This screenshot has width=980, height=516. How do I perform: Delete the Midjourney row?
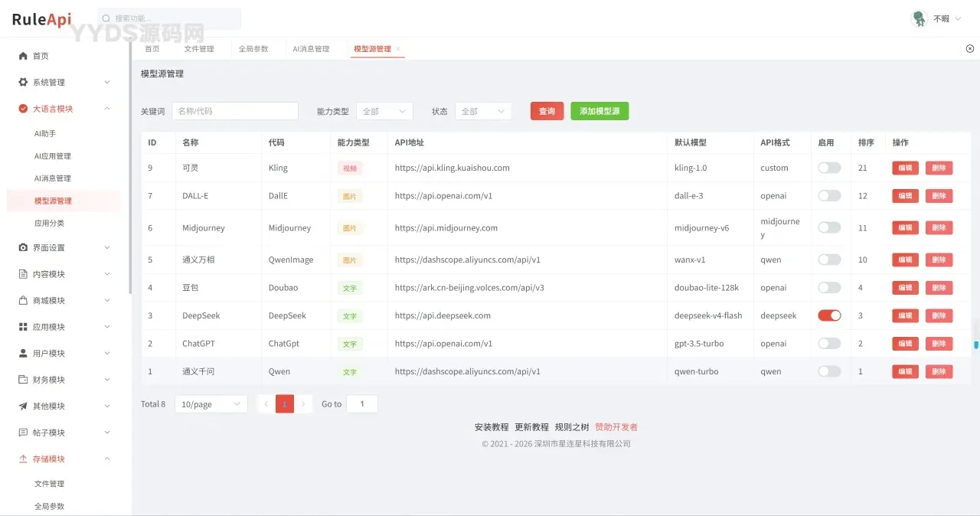(x=939, y=227)
